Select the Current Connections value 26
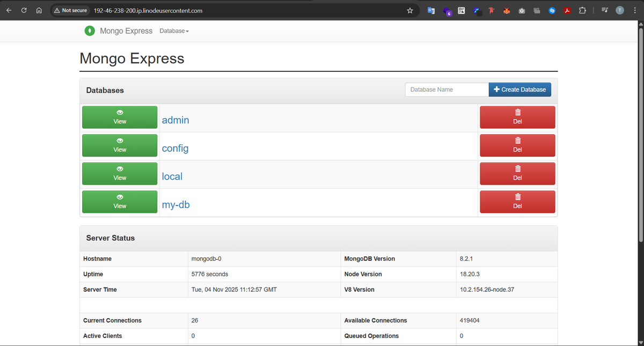Screen dimensions: 644x346 point(195,320)
